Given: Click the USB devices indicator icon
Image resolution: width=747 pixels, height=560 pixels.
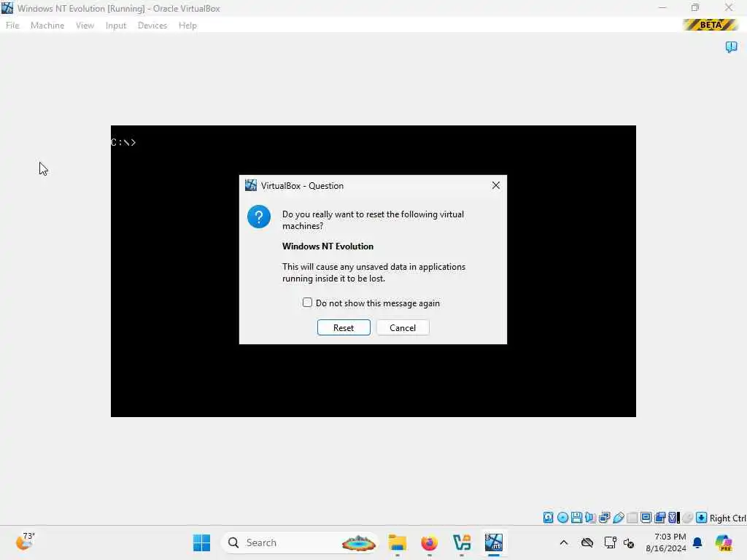Looking at the screenshot, I should point(619,518).
